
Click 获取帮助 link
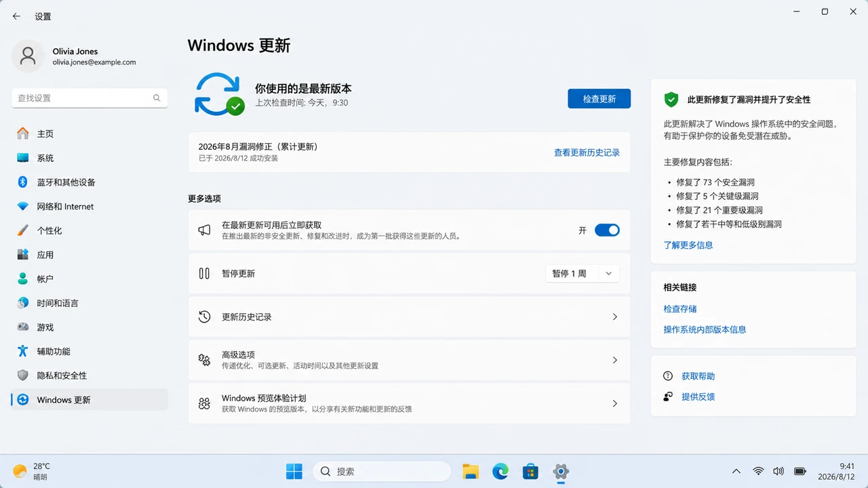[698, 376]
